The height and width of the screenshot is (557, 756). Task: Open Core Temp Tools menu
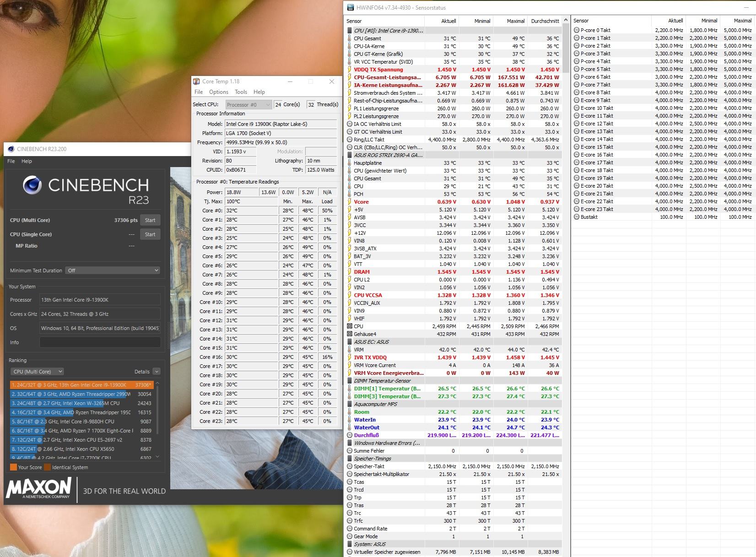[241, 92]
